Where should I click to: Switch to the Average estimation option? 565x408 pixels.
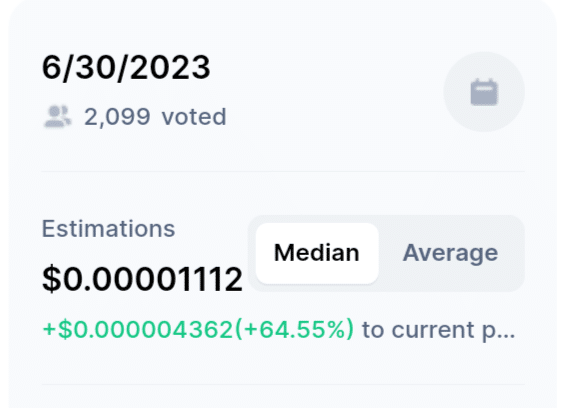[x=450, y=253]
